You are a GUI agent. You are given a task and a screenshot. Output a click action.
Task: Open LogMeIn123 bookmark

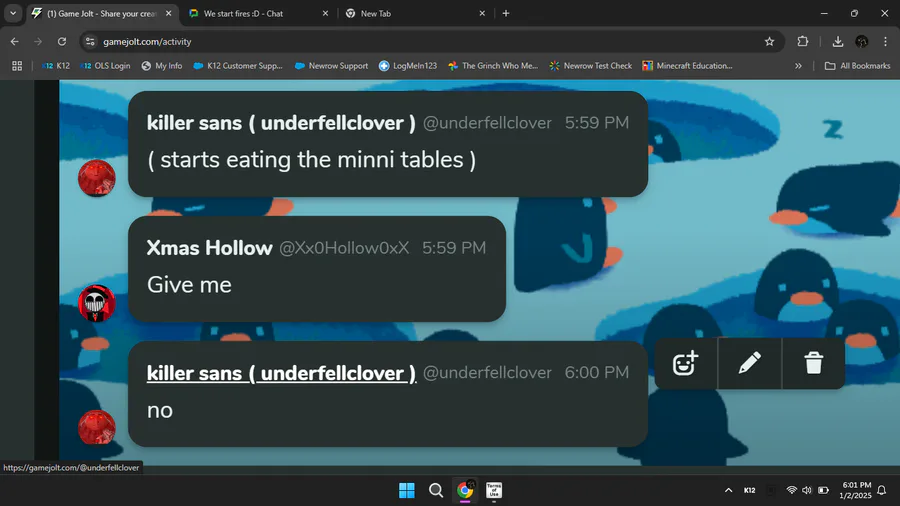408,66
